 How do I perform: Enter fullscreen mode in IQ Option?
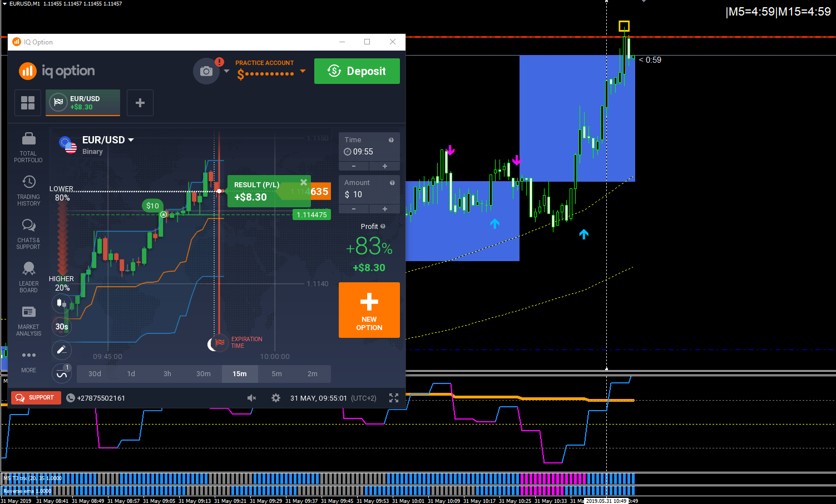tap(394, 398)
